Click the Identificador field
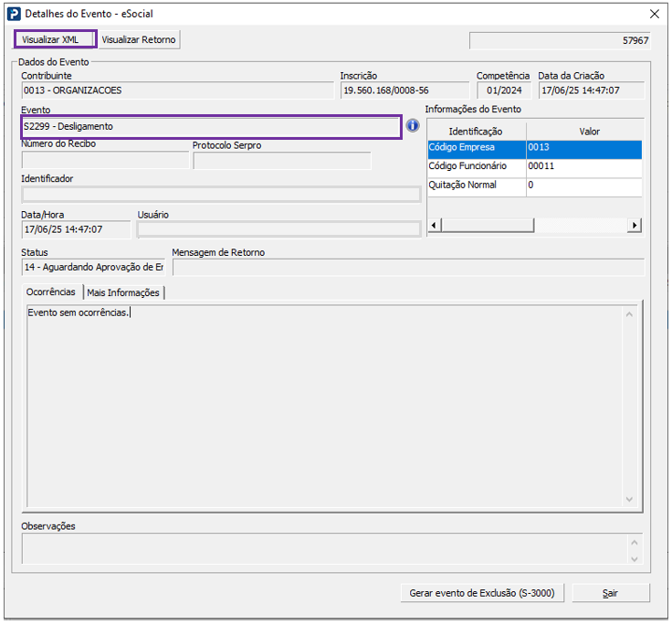Screen dimensions: 672x625 tap(221, 195)
